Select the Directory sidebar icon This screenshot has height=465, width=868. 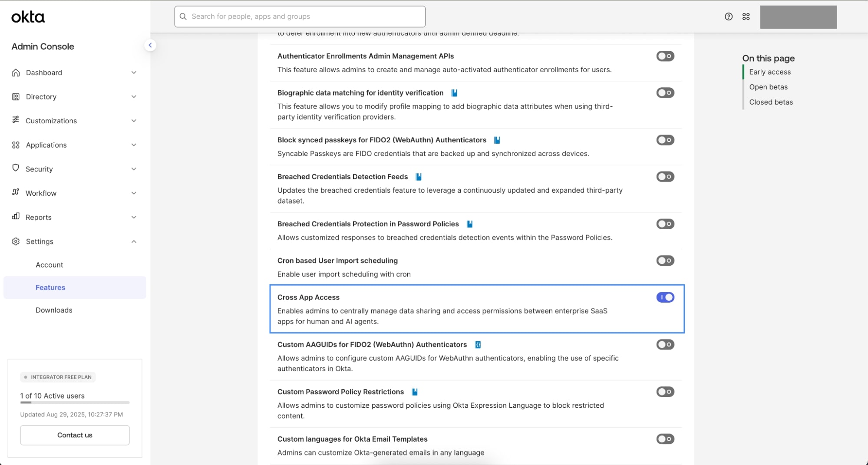pyautogui.click(x=16, y=96)
